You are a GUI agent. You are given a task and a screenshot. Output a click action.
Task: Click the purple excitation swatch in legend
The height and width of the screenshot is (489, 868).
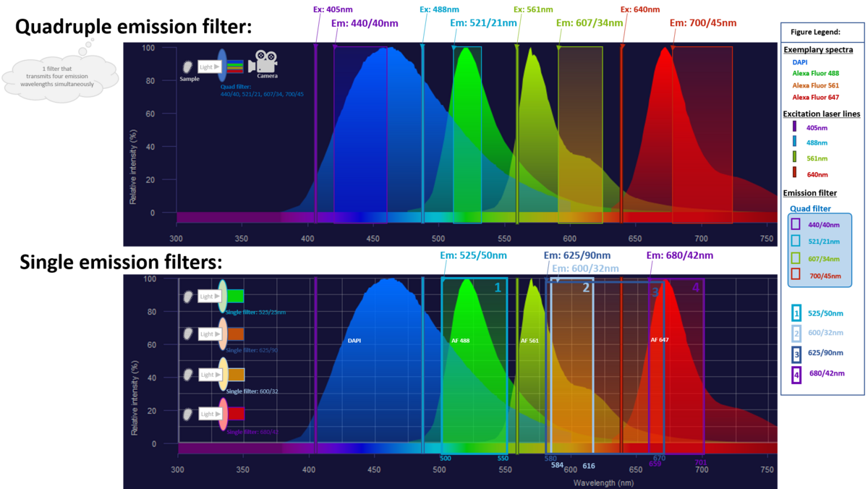tap(794, 126)
